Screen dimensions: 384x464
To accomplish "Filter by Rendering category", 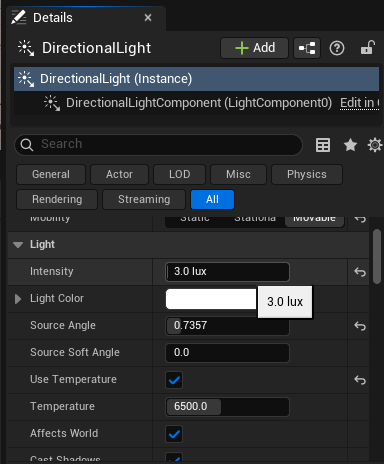I will click(x=57, y=199).
